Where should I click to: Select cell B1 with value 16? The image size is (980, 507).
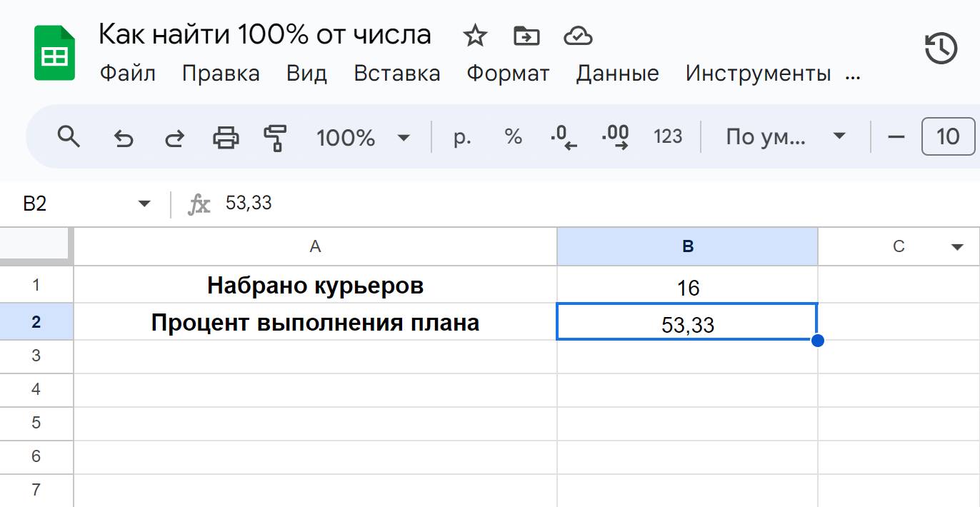click(688, 285)
